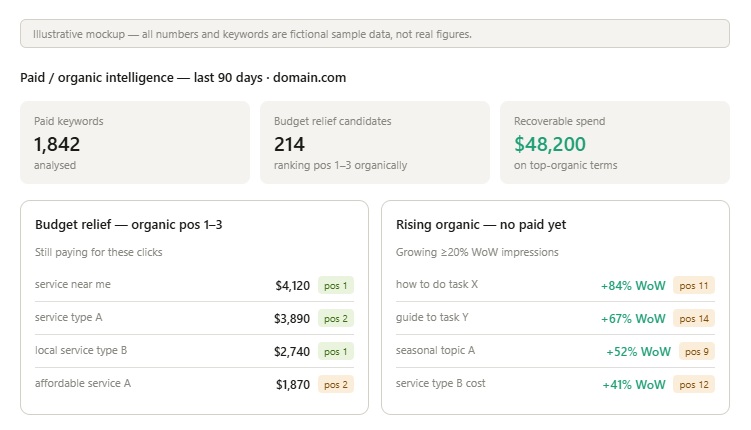The width and height of the screenshot is (751, 430).
Task: Select the +84% WoW growth value
Action: click(x=633, y=286)
